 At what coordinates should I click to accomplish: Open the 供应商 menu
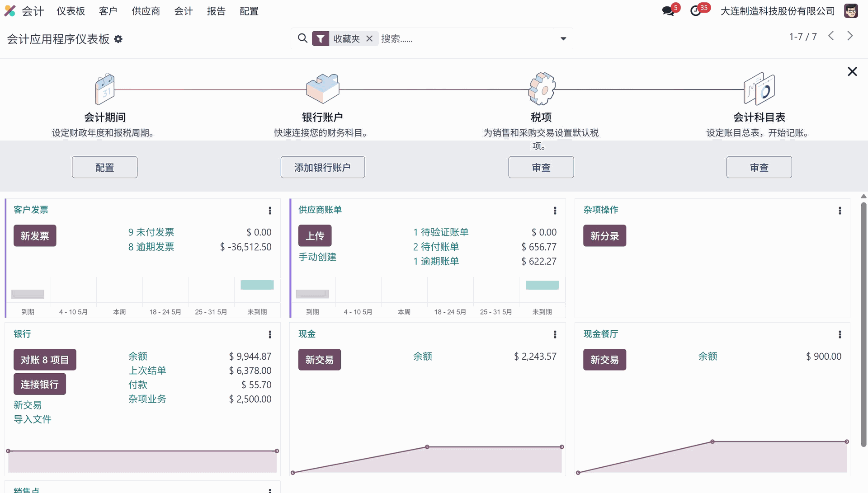[x=146, y=11]
